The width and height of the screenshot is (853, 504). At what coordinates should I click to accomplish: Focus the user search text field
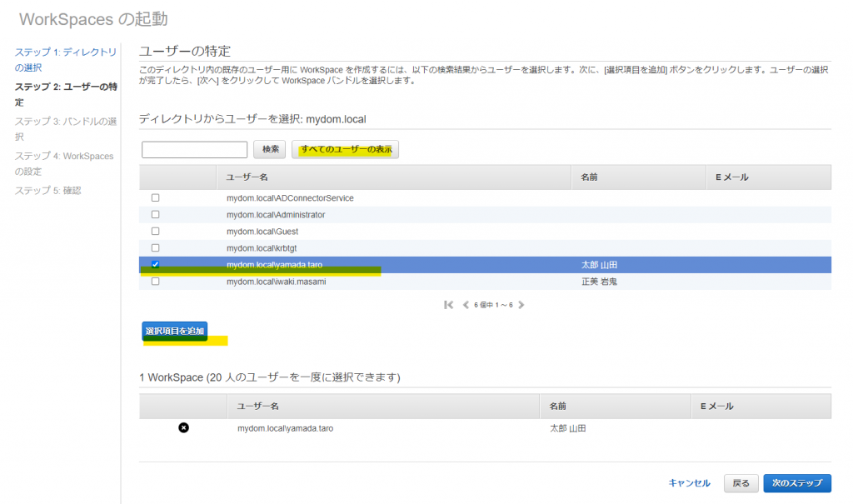pyautogui.click(x=195, y=150)
